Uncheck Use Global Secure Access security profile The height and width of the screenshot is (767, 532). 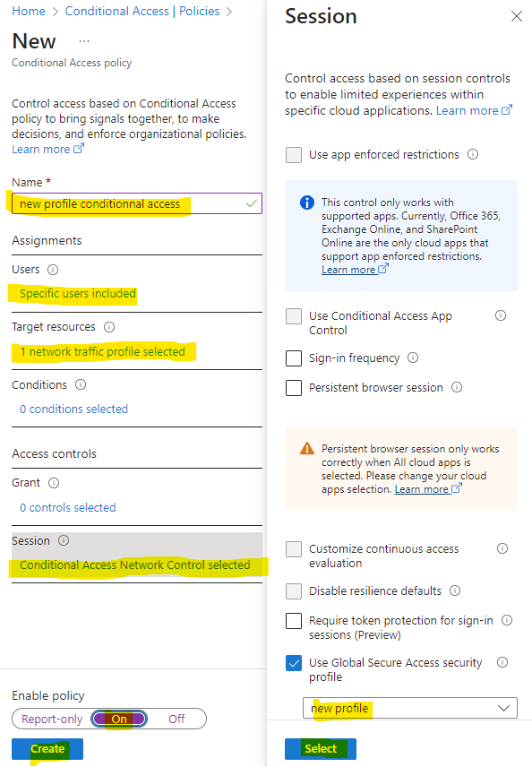(x=294, y=663)
